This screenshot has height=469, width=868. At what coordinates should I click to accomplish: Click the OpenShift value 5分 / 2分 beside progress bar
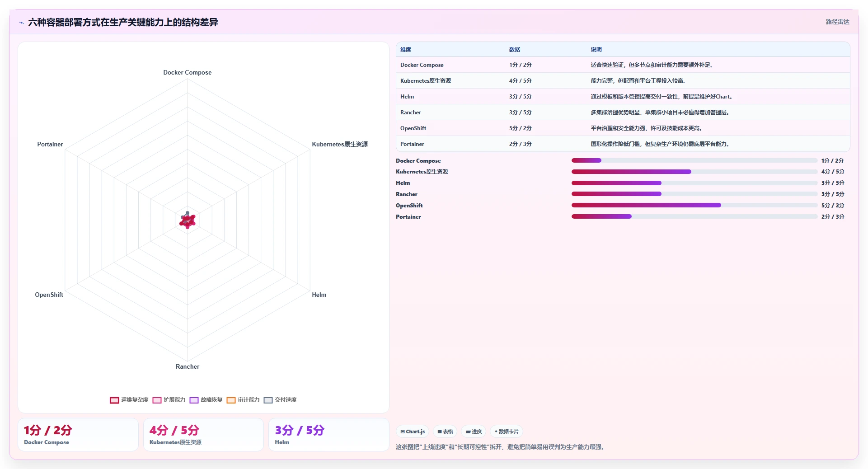[833, 206]
